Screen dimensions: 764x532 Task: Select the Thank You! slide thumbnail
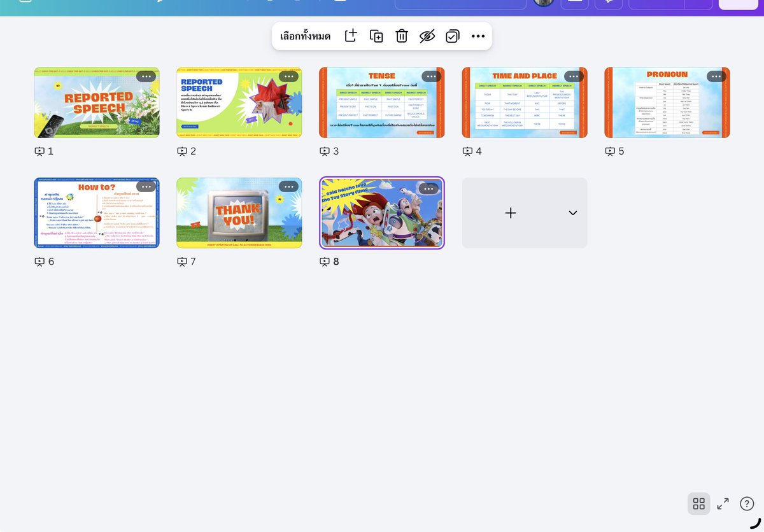[x=239, y=213]
